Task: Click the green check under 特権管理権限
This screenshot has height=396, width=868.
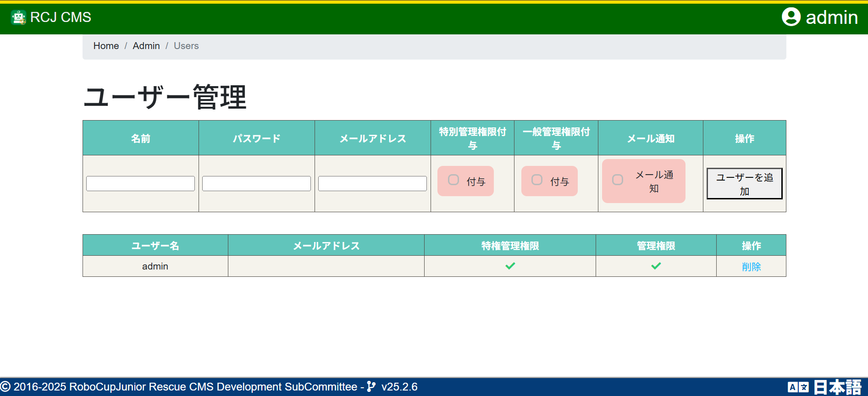Action: (510, 266)
